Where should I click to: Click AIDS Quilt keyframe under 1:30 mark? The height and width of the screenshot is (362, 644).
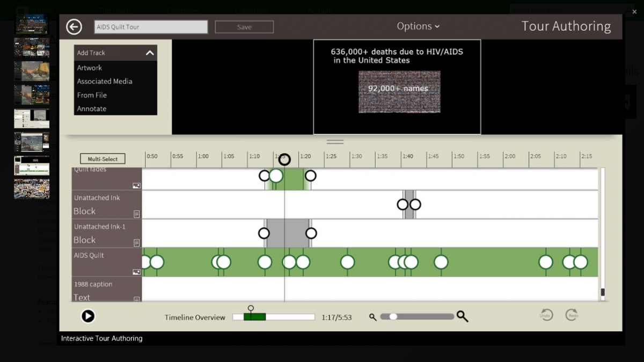tap(347, 262)
